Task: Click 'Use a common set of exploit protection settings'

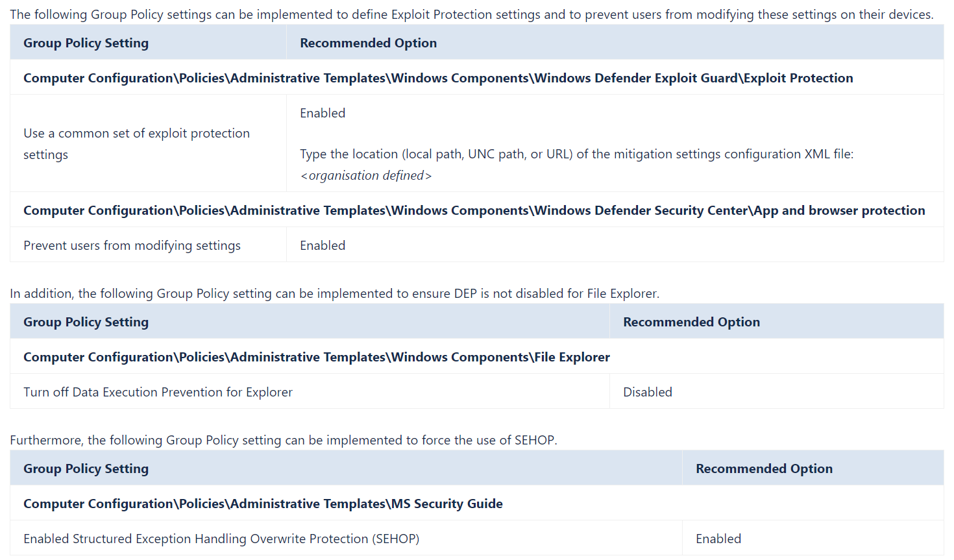Action: (x=136, y=143)
